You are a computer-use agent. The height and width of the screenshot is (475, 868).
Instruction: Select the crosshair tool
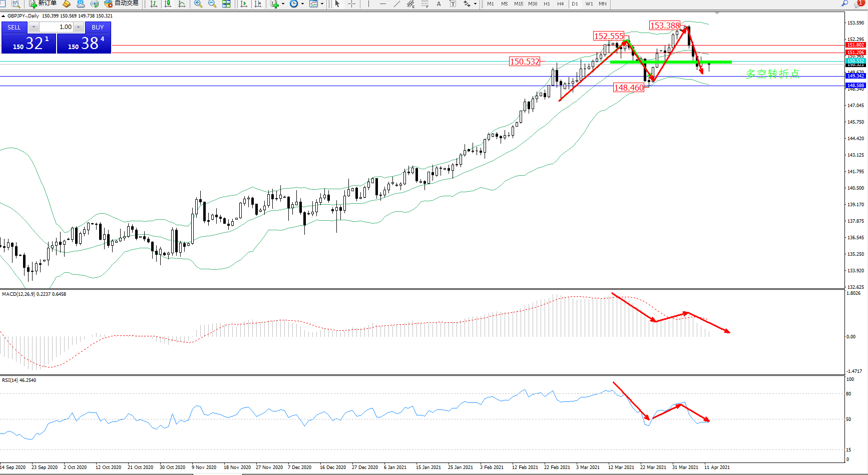click(x=352, y=4)
